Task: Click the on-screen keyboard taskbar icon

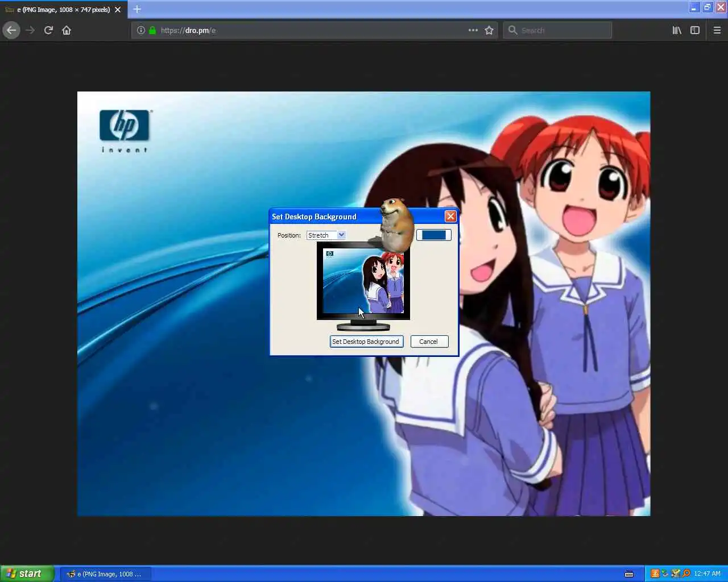Action: point(629,574)
